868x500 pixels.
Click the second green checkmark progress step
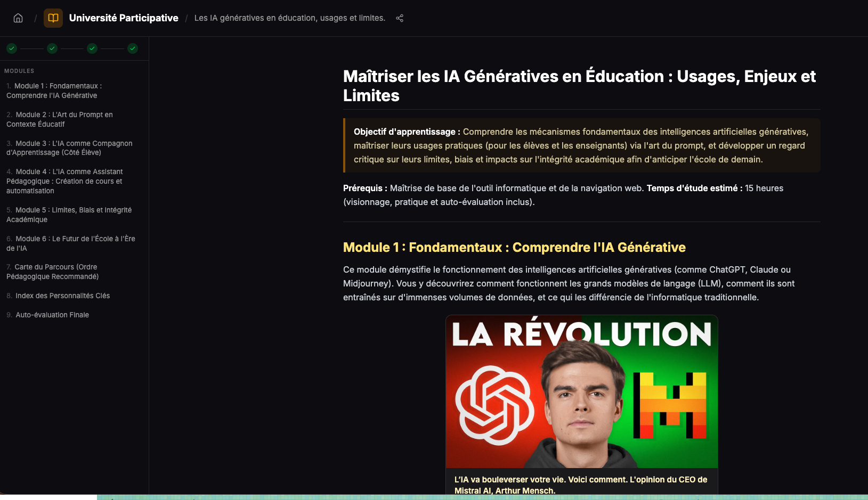pyautogui.click(x=52, y=48)
